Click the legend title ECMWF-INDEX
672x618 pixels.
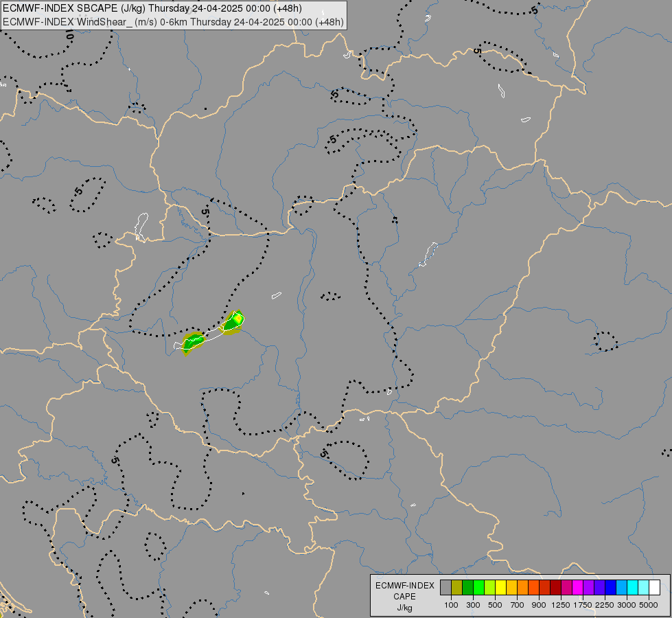coord(405,586)
